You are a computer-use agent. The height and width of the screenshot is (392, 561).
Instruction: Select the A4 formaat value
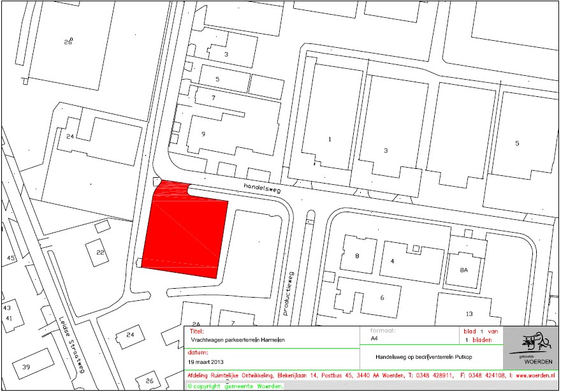pos(374,340)
